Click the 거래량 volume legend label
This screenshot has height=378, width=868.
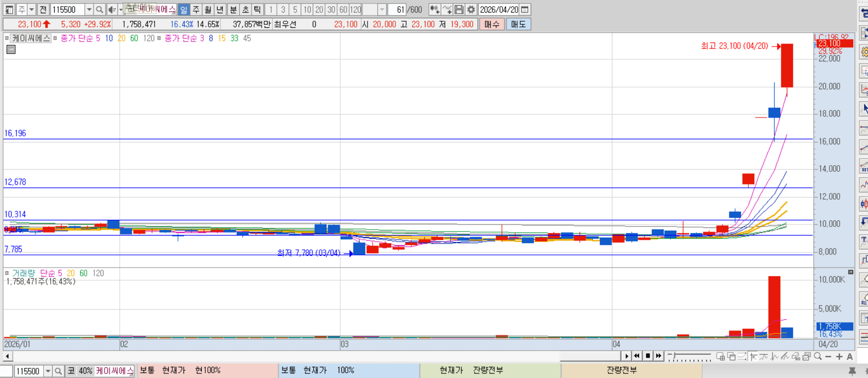point(24,273)
